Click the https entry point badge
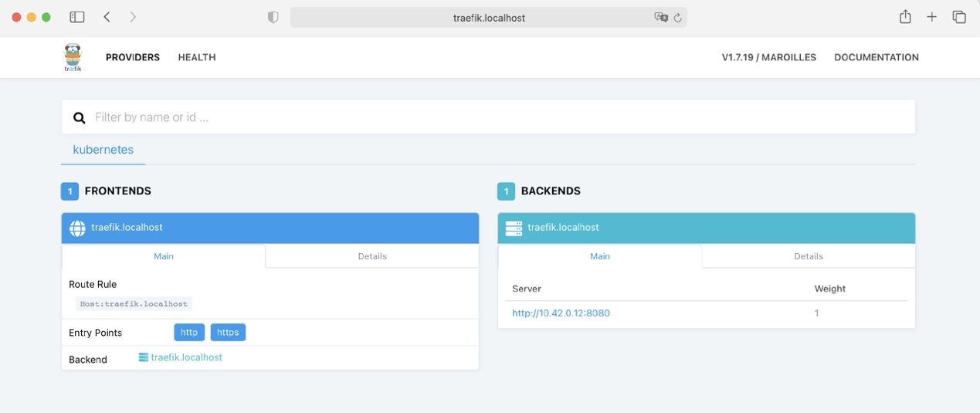Screen dimensions: 980x413 pyautogui.click(x=228, y=333)
